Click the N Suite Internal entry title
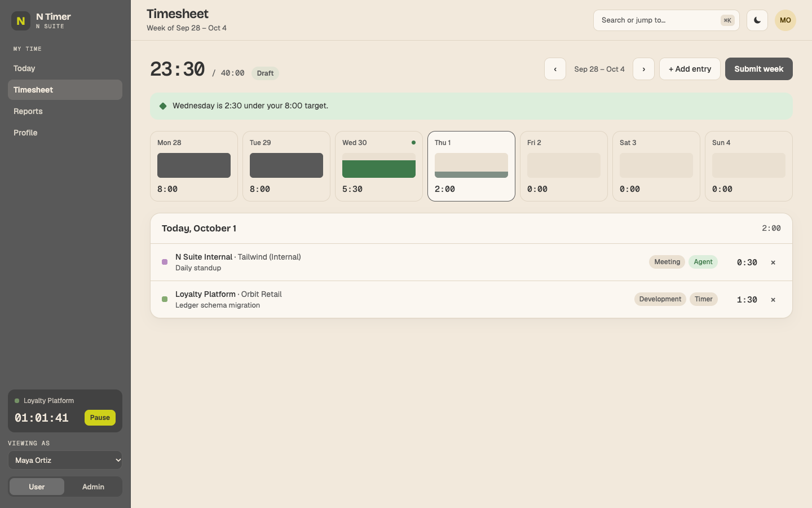812x508 pixels. click(x=204, y=257)
